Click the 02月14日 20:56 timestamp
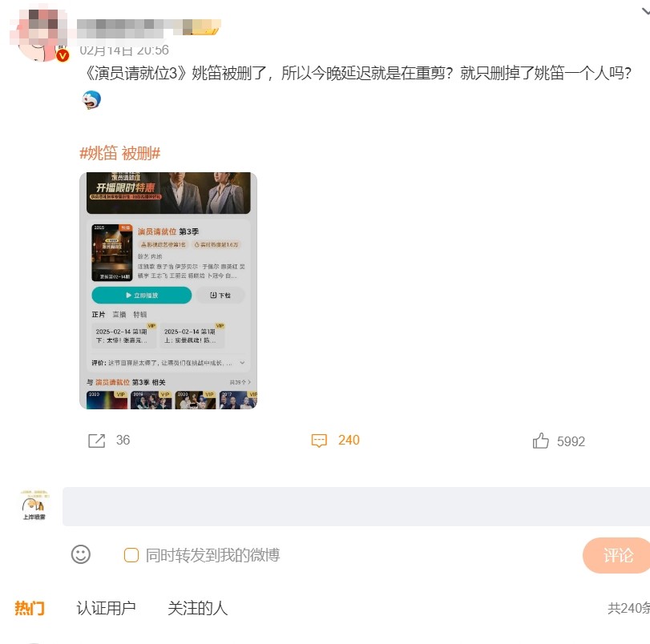Image resolution: width=650 pixels, height=644 pixels. click(124, 50)
